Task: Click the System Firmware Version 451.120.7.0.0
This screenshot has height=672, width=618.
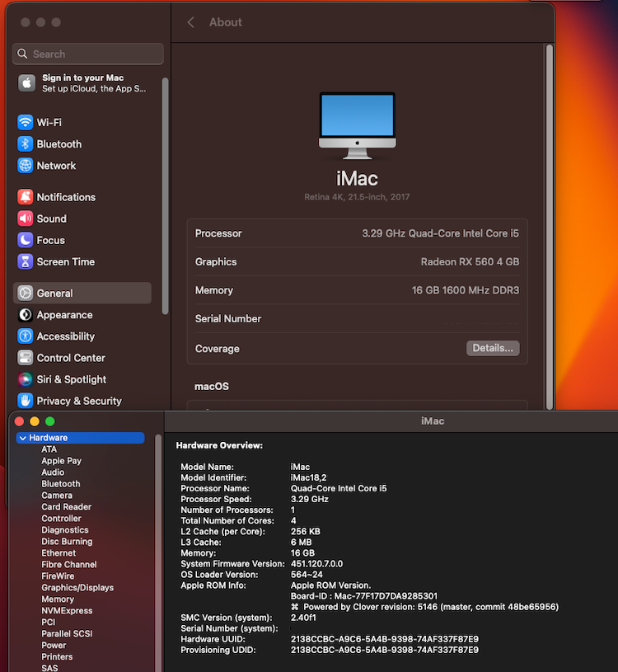Action: click(x=317, y=564)
